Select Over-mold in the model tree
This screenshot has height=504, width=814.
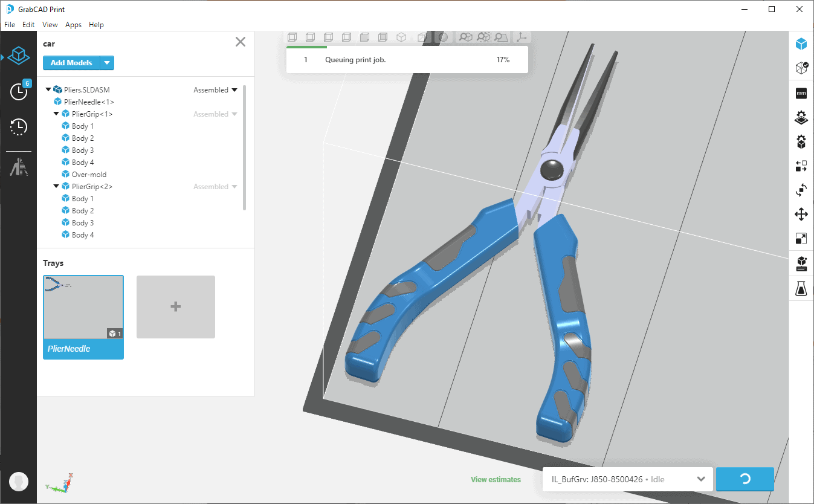[89, 175]
